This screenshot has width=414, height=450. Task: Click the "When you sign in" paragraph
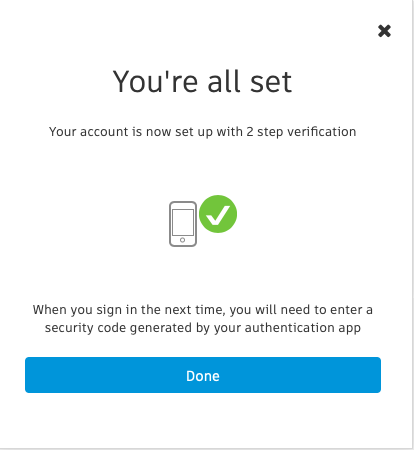(203, 319)
